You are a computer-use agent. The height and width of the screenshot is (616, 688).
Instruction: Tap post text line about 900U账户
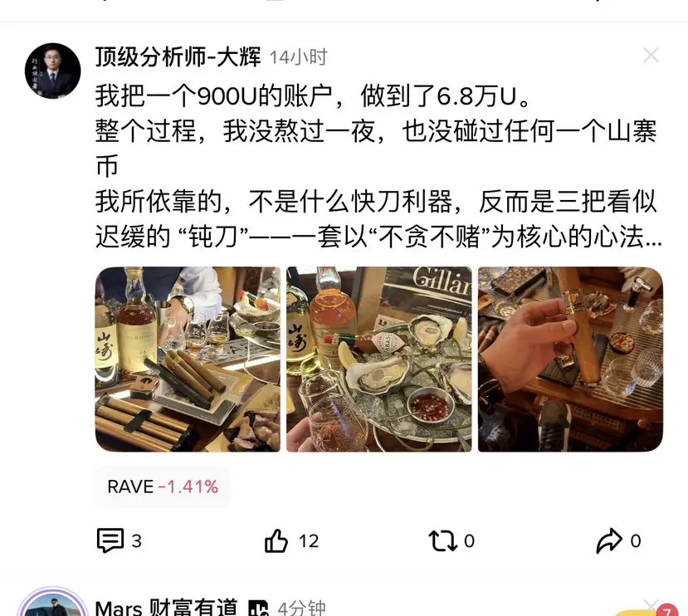pos(313,95)
